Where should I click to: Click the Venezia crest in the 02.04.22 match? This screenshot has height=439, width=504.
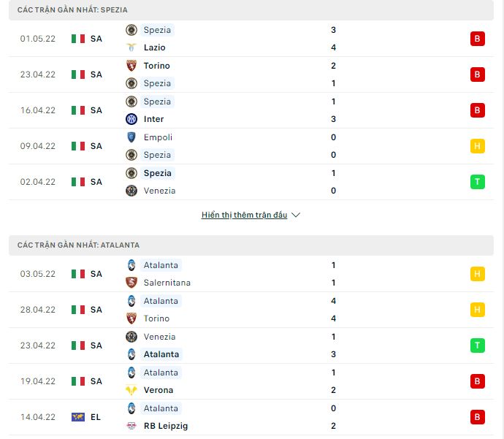pyautogui.click(x=131, y=191)
